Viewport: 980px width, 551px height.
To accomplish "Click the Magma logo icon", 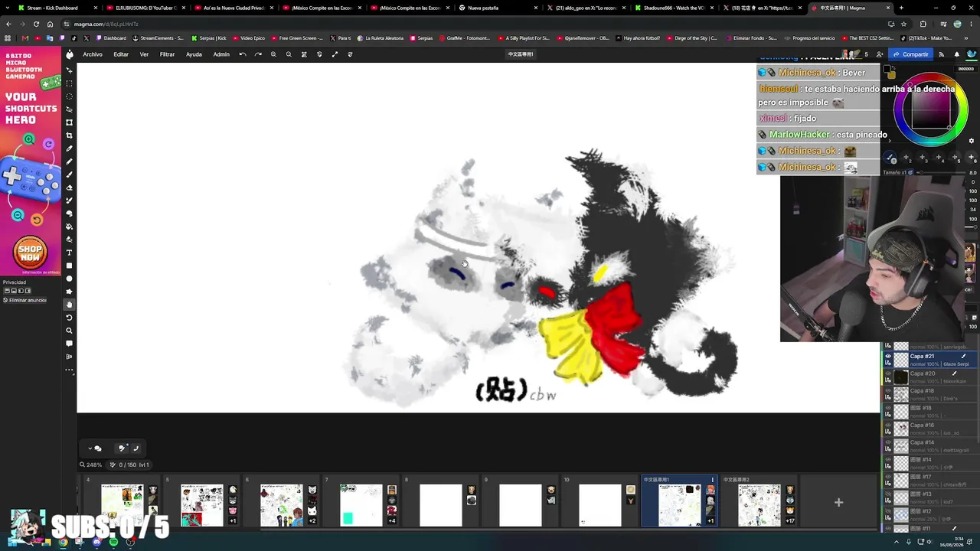I will click(x=69, y=54).
